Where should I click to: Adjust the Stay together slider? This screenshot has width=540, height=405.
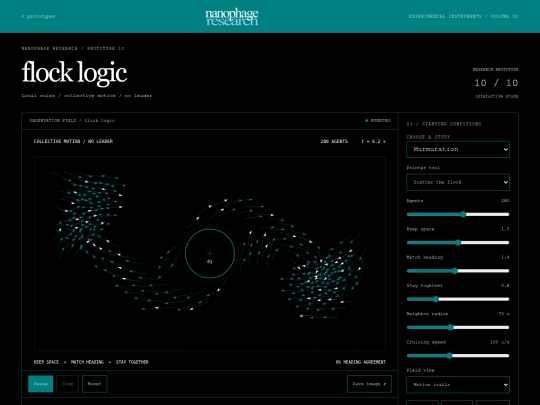tap(458, 299)
